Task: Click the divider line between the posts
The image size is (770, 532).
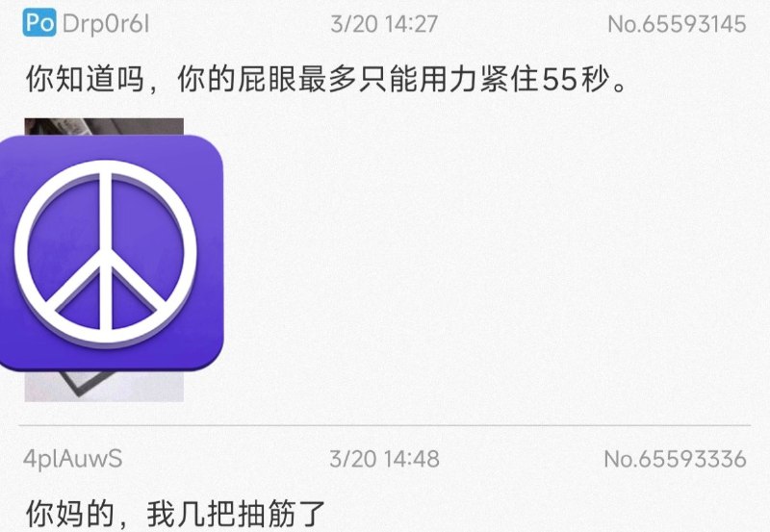Action: click(x=384, y=425)
